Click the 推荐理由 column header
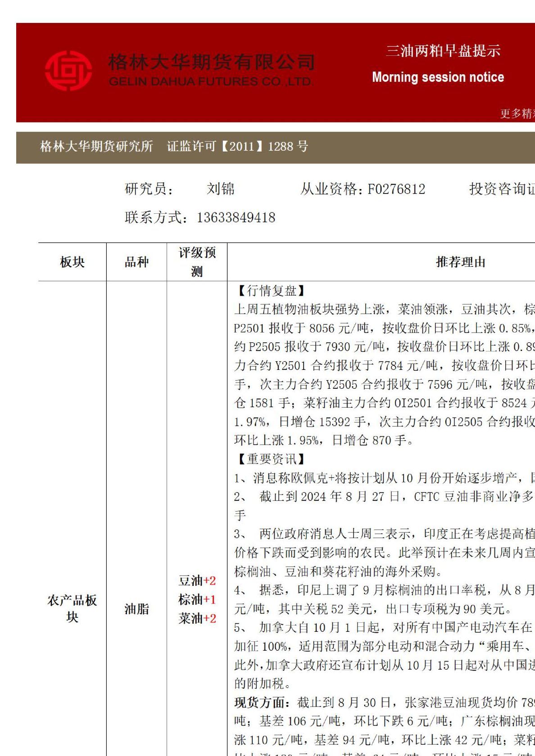 (461, 262)
